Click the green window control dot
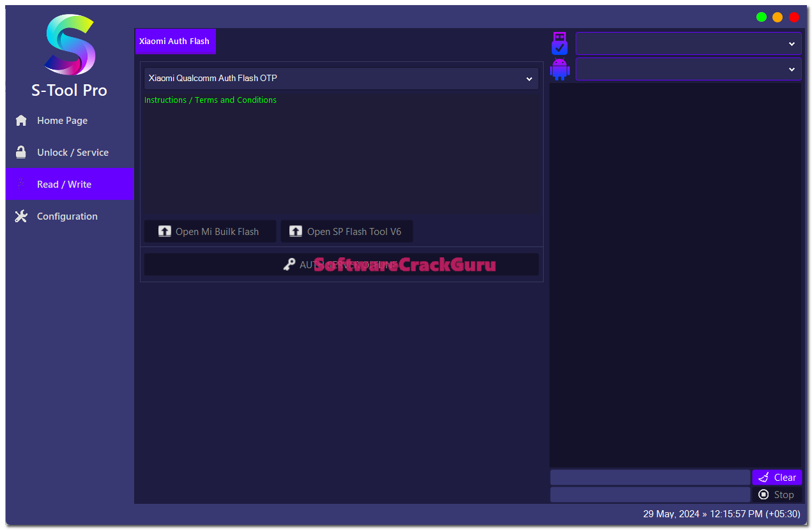The width and height of the screenshot is (812, 530). tap(762, 17)
